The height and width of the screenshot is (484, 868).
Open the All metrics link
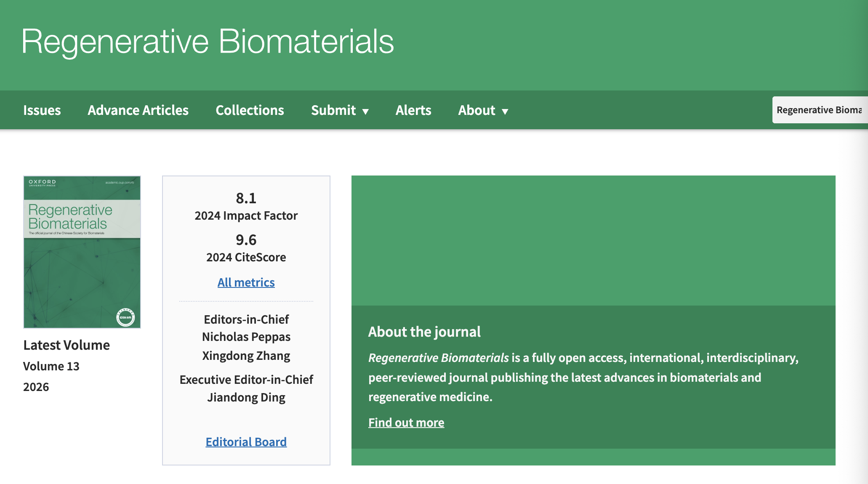tap(246, 282)
